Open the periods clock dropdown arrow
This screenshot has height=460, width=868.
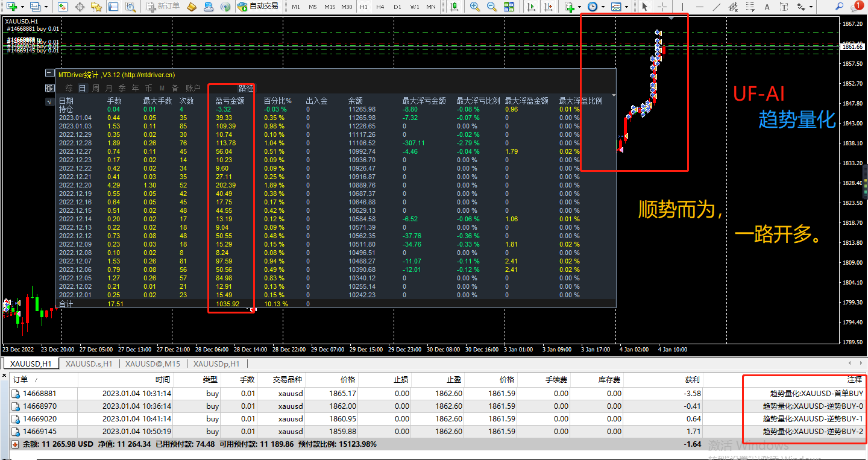tap(603, 7)
